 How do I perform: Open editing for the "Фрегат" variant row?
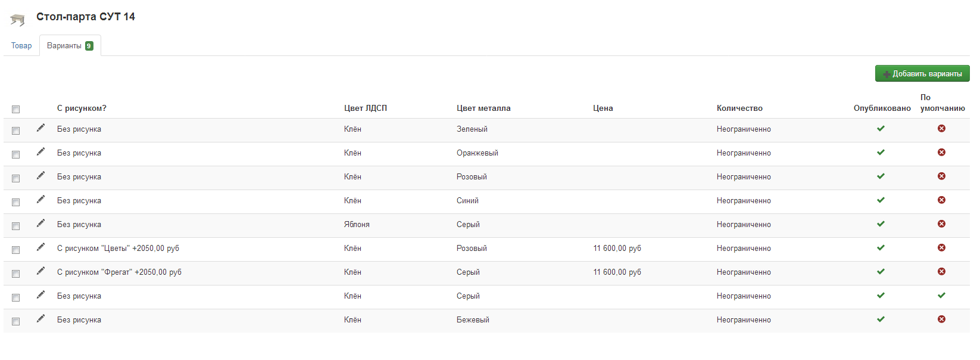pos(40,271)
